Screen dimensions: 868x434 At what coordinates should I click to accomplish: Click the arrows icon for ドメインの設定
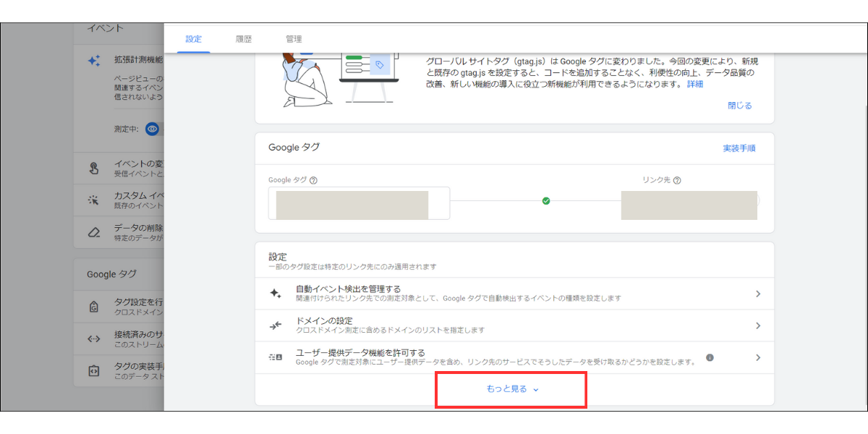click(x=276, y=325)
